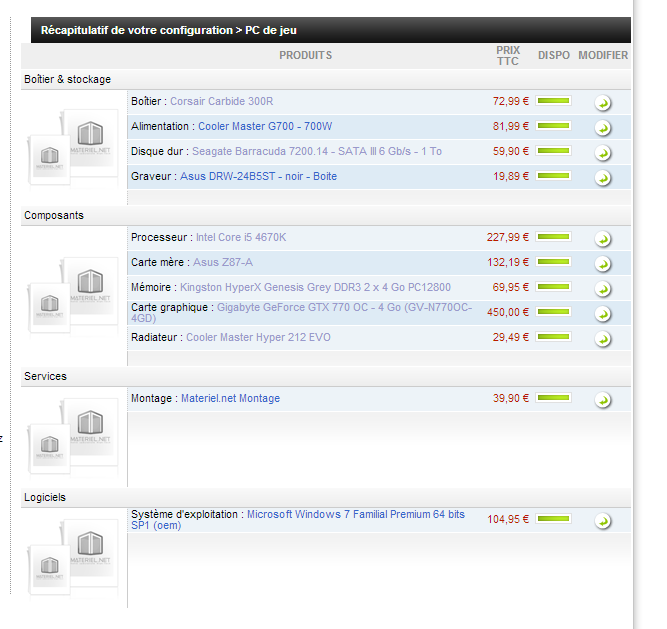Click availability bar for Windows 7 Familial Premium

click(x=553, y=519)
